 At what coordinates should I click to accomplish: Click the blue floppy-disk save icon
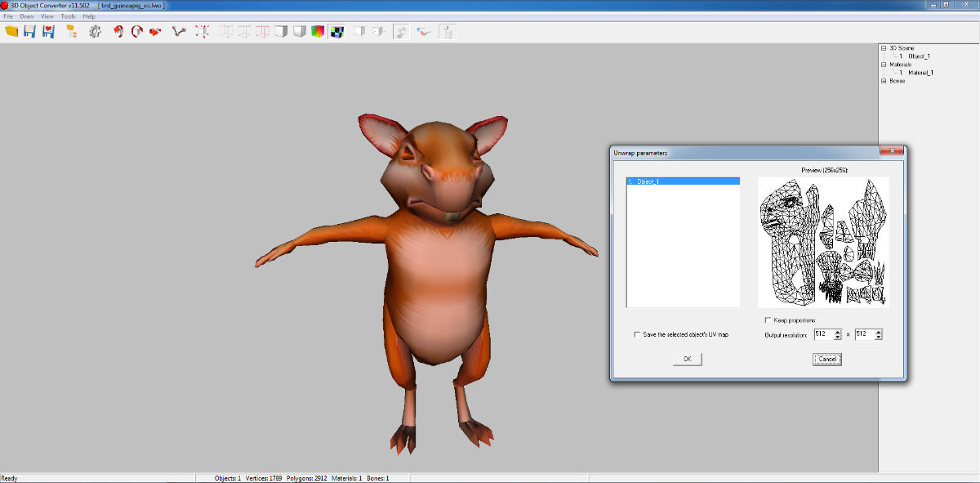pos(30,31)
